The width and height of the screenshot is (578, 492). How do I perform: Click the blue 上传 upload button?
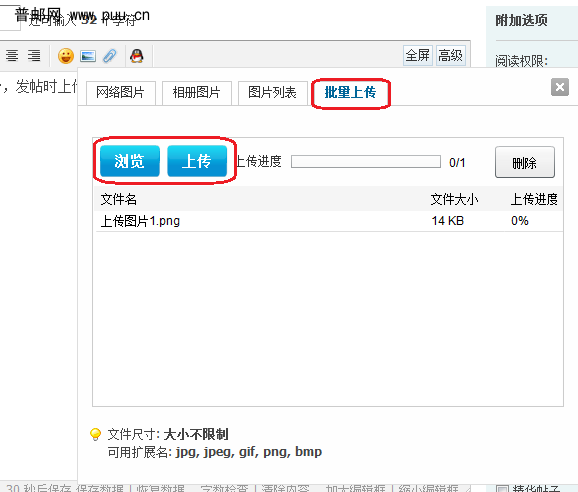click(x=197, y=161)
